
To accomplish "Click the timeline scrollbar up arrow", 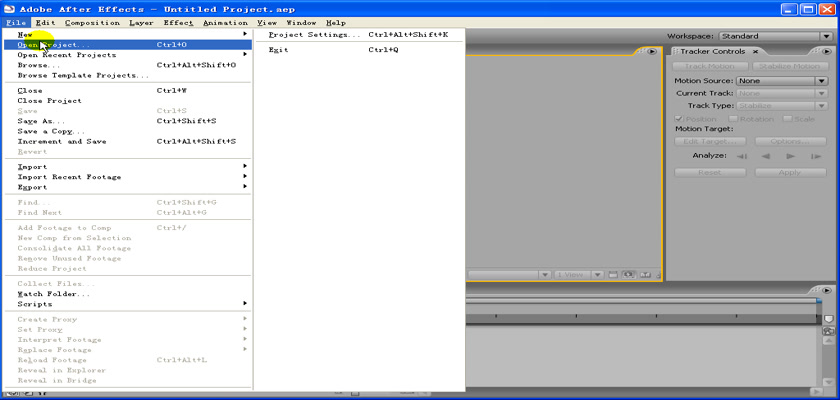I will 829,343.
